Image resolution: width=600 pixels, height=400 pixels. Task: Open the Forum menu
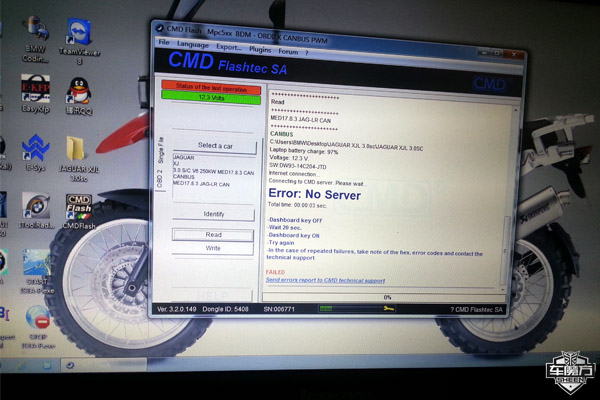pyautogui.click(x=288, y=51)
